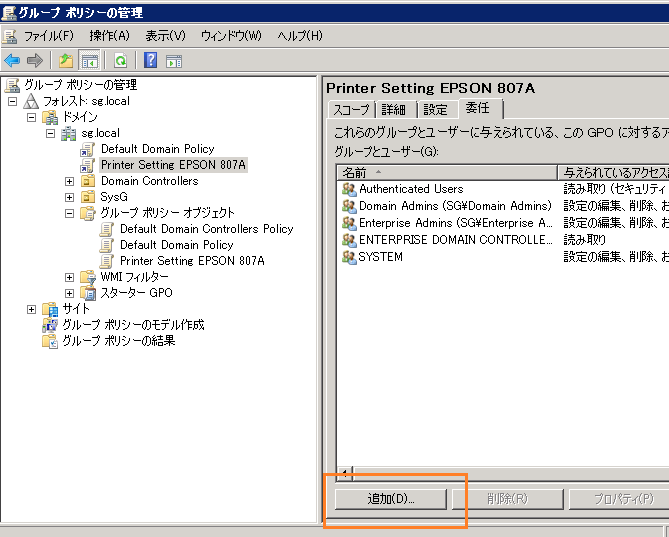Click the Enterprise Admins group icon
The width and height of the screenshot is (669, 537).
tap(349, 223)
